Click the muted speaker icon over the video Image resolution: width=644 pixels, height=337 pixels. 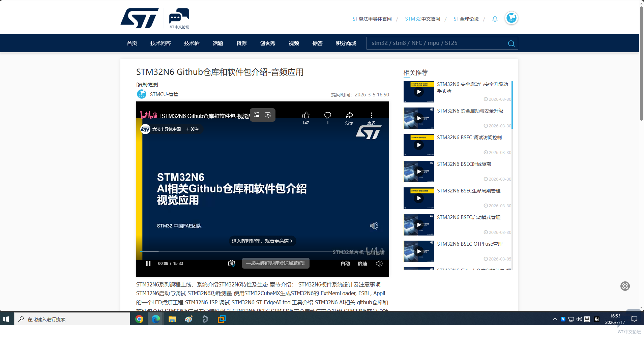[374, 226]
